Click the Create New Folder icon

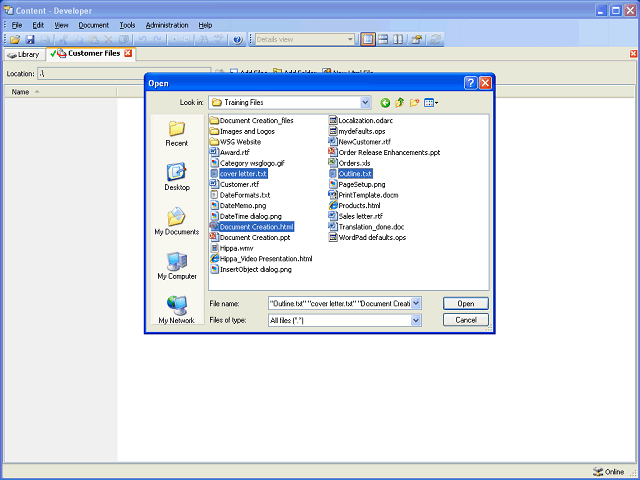coord(414,103)
